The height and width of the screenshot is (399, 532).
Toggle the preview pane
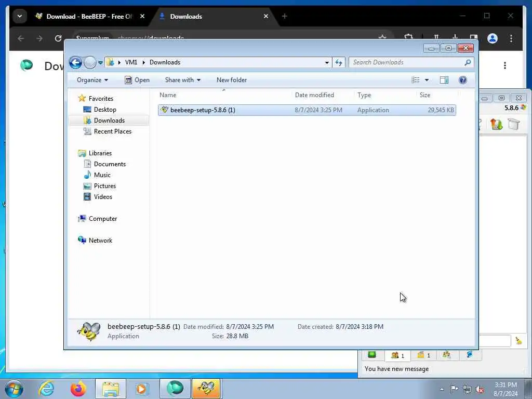[x=444, y=80]
